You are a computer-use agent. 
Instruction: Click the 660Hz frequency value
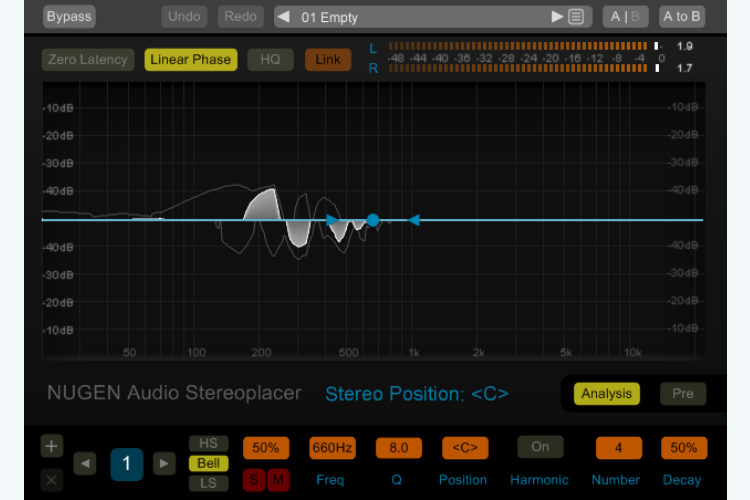pos(332,448)
